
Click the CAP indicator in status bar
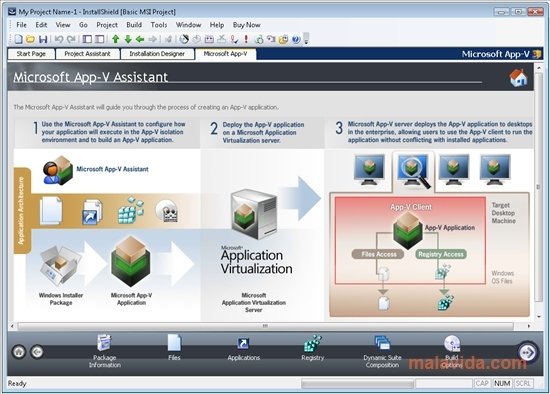(x=482, y=383)
